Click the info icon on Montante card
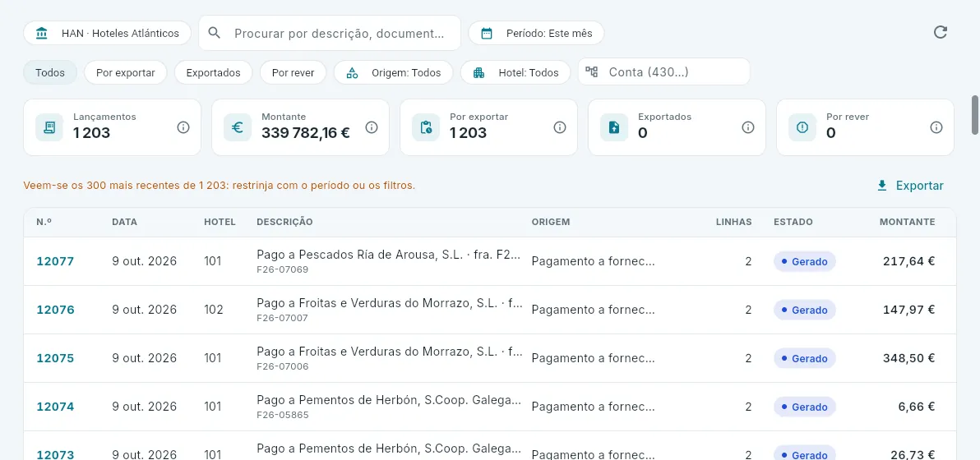This screenshot has width=980, height=460. click(372, 127)
